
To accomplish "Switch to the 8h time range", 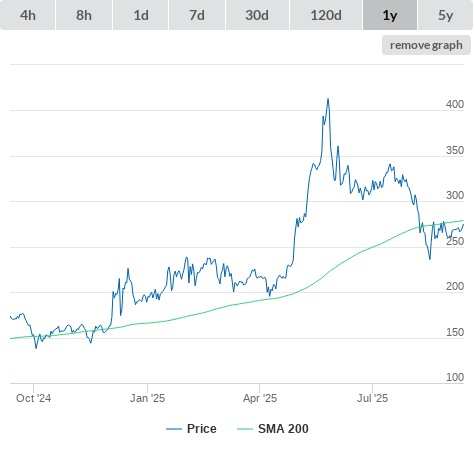I will click(84, 15).
